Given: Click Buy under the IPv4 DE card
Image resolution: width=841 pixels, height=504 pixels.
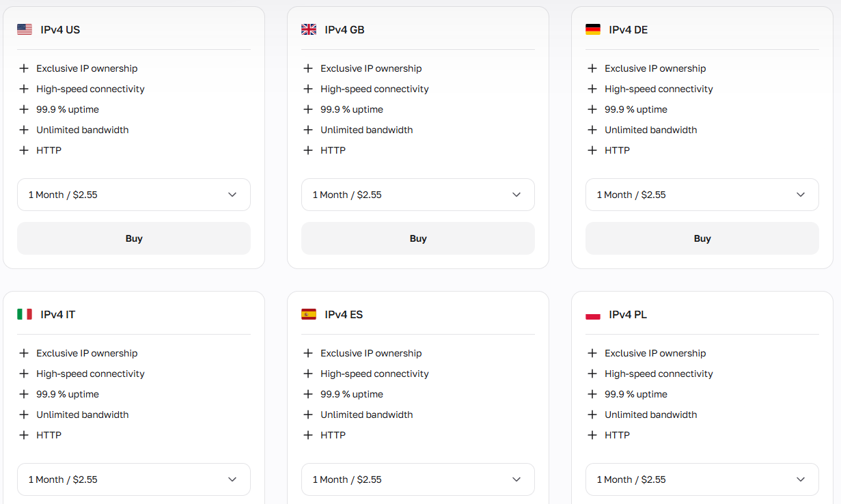Looking at the screenshot, I should (702, 238).
